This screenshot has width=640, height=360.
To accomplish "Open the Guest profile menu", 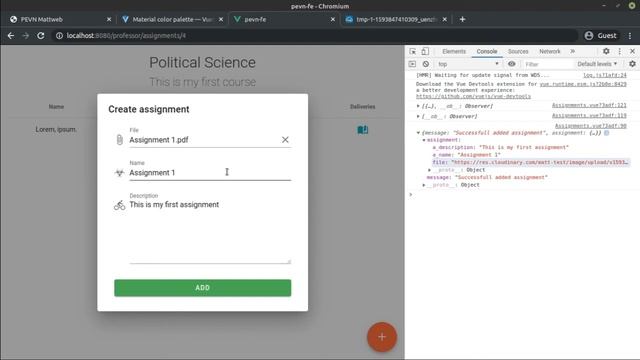I will pyautogui.click(x=601, y=36).
